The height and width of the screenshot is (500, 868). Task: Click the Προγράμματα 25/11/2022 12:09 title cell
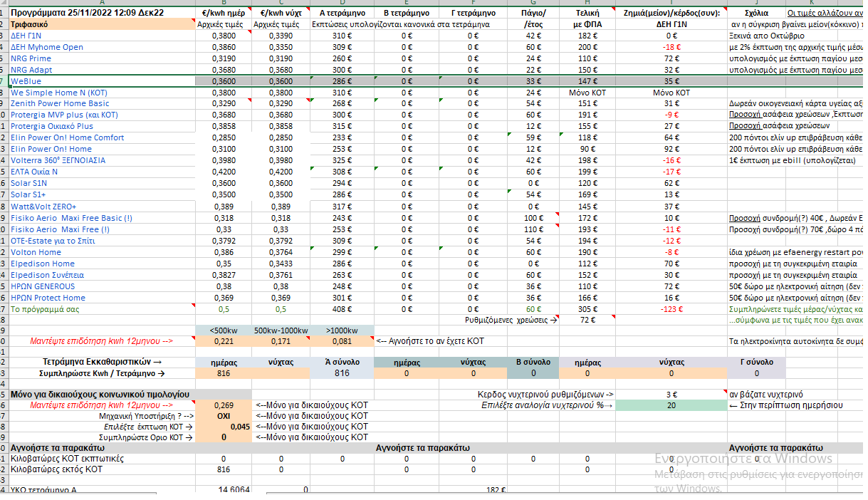point(103,13)
